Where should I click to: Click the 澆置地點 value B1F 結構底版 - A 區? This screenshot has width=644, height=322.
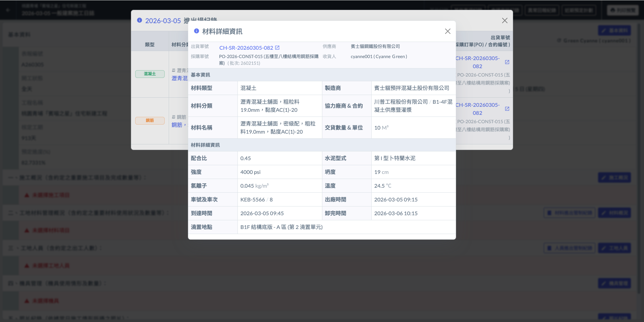pos(281,227)
